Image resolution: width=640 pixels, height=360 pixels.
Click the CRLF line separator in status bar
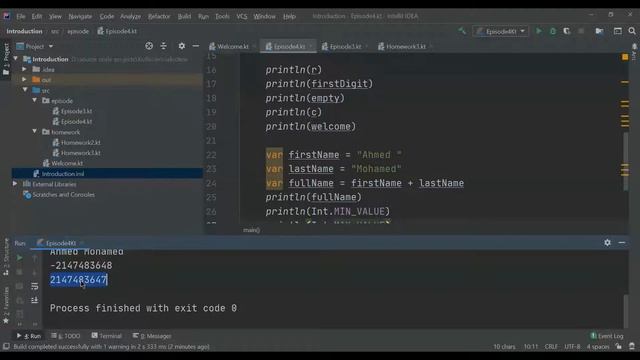coord(551,347)
